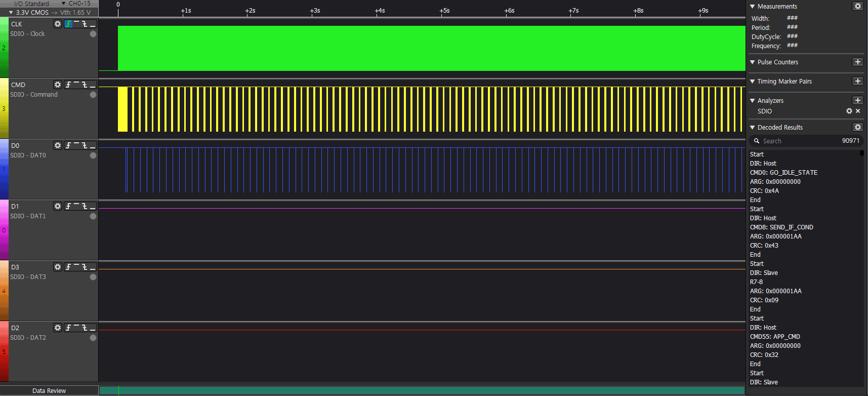Image resolution: width=868 pixels, height=396 pixels.
Task: Open CLK channel settings gear
Action: tap(58, 24)
